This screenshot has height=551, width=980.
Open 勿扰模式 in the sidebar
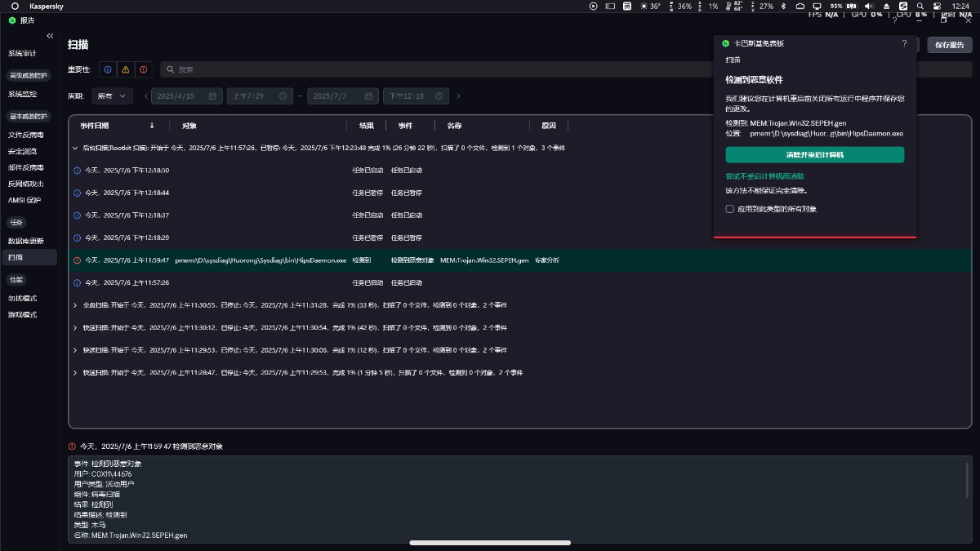pos(23,298)
